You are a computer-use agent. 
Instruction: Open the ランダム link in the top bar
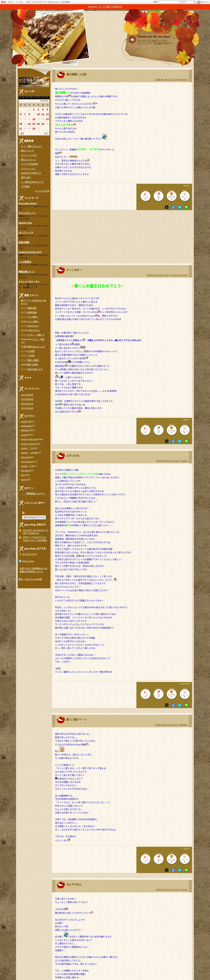click(19, 2)
